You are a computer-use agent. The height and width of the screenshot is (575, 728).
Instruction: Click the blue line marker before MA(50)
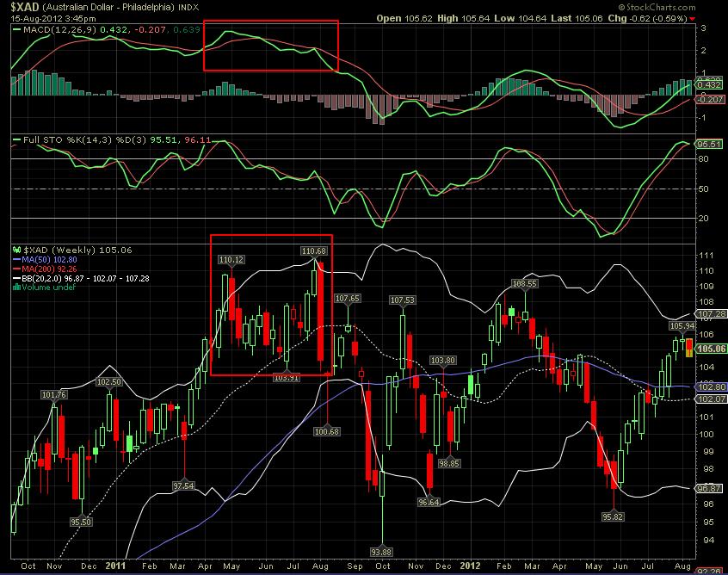pos(16,260)
